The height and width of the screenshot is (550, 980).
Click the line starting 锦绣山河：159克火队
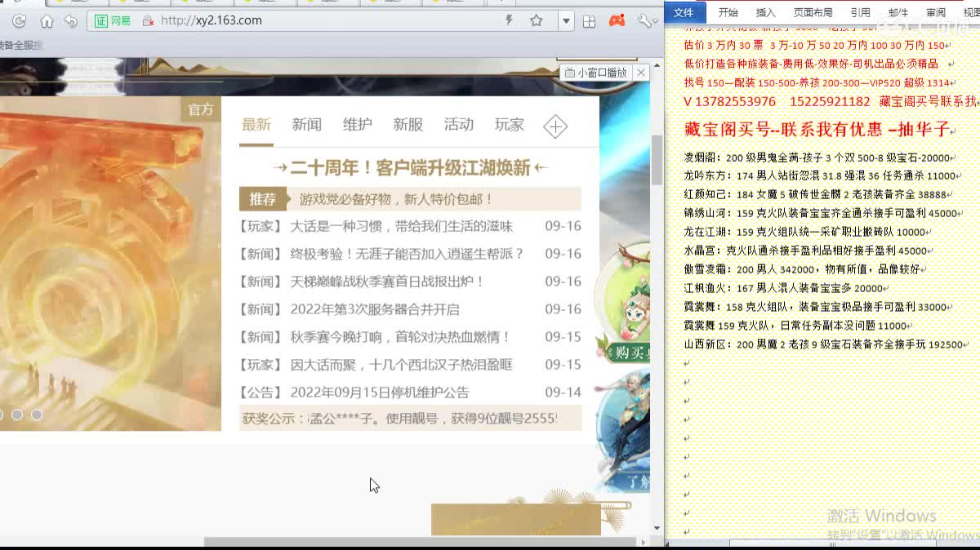pos(820,214)
